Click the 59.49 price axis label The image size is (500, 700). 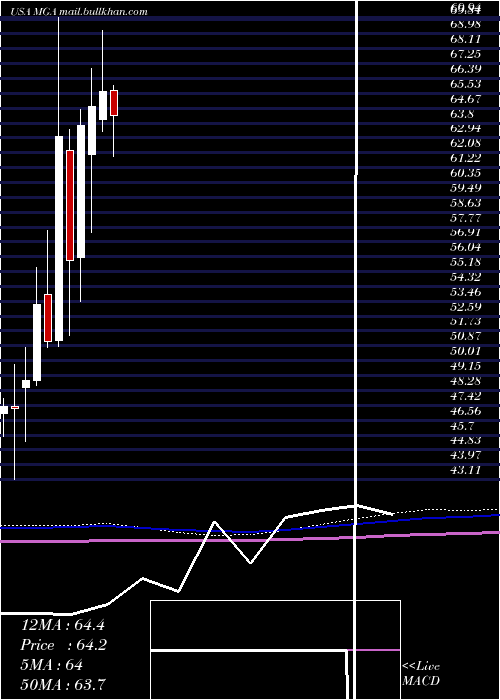point(466,188)
